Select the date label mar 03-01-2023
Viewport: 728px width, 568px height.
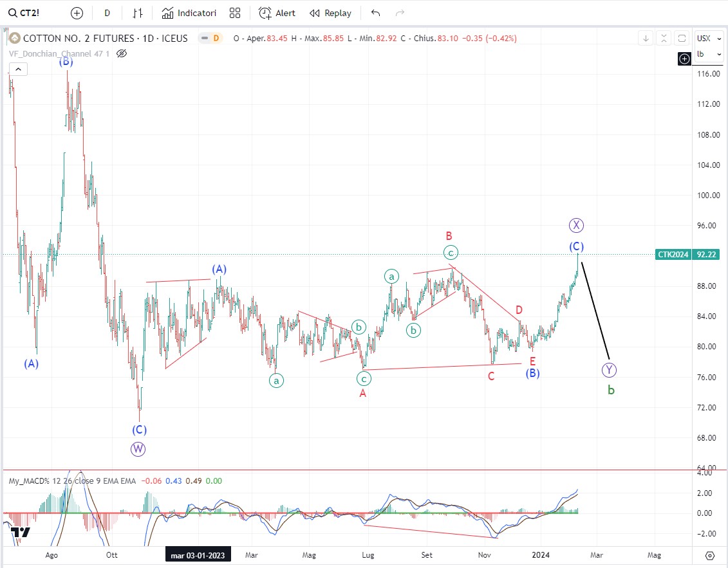(198, 556)
